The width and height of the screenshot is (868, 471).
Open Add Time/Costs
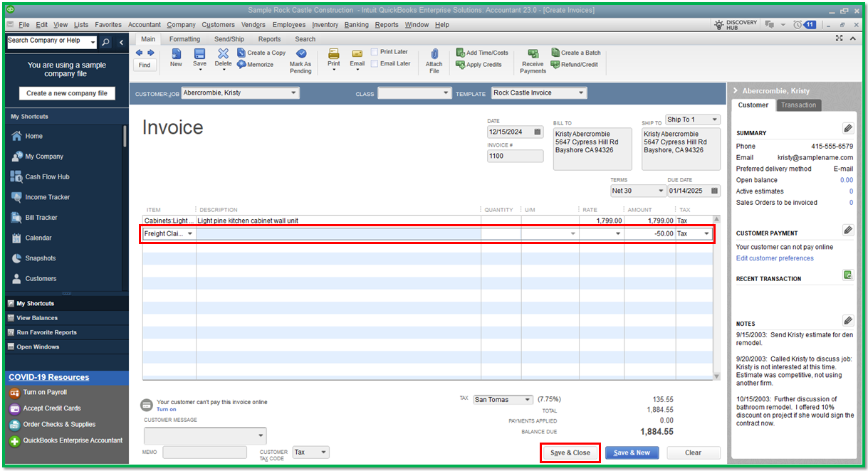[482, 53]
